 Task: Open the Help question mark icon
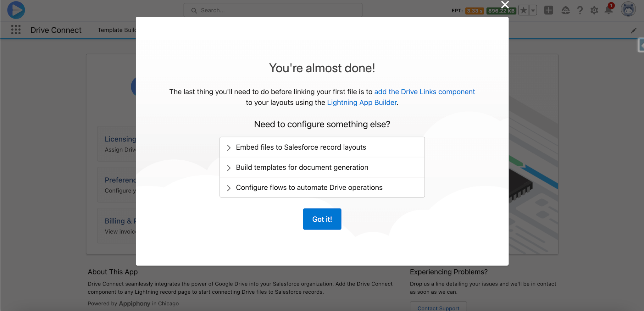580,10
